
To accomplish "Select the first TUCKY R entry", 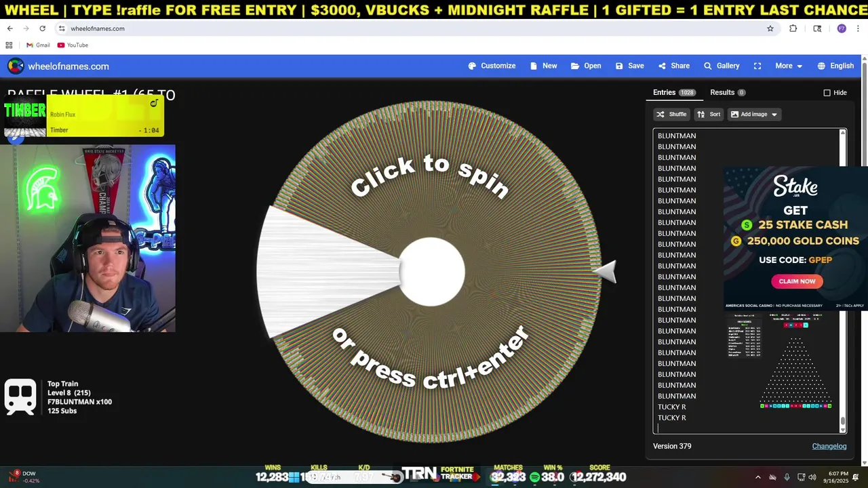I will pos(671,407).
